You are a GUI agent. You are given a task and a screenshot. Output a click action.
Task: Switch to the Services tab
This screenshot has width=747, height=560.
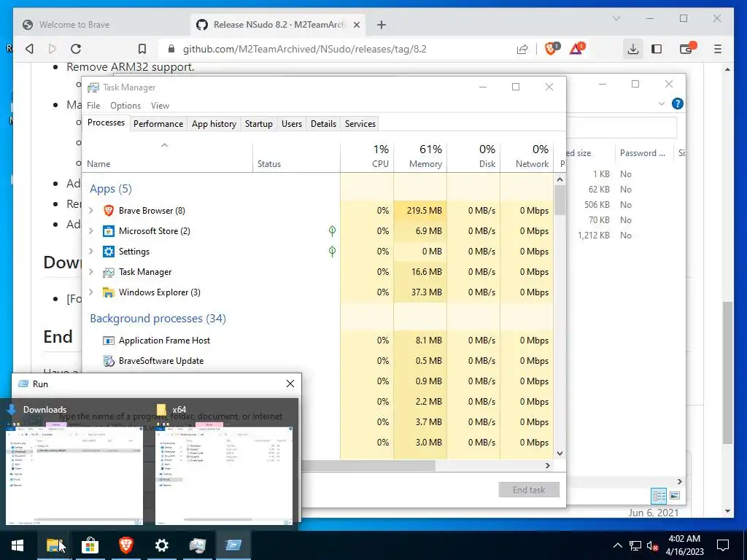pos(360,124)
